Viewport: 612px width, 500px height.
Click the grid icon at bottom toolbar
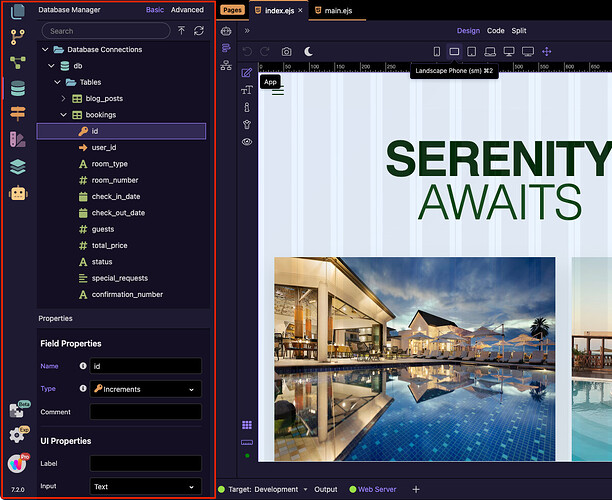coord(247,425)
